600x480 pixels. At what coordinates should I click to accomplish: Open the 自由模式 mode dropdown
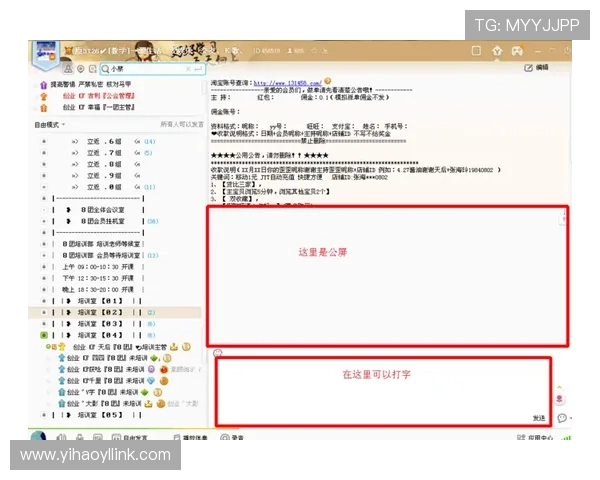tap(50, 125)
